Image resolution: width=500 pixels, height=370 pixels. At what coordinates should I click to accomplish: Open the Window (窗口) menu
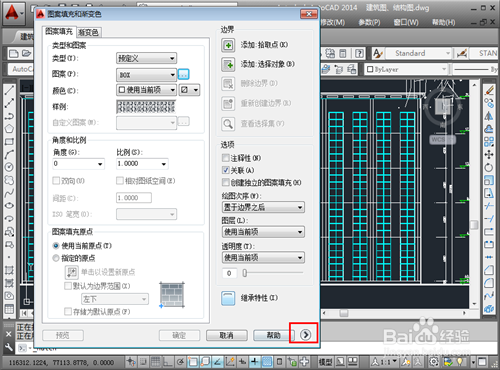(x=406, y=22)
